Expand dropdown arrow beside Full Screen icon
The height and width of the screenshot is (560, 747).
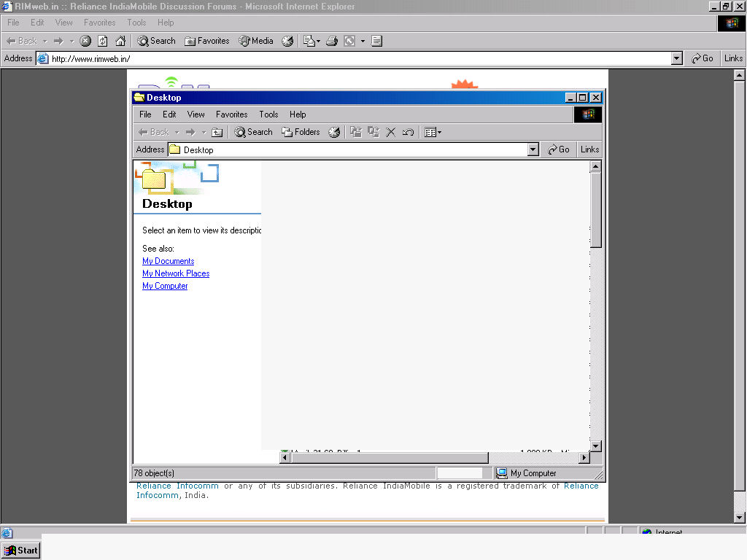pyautogui.click(x=363, y=41)
